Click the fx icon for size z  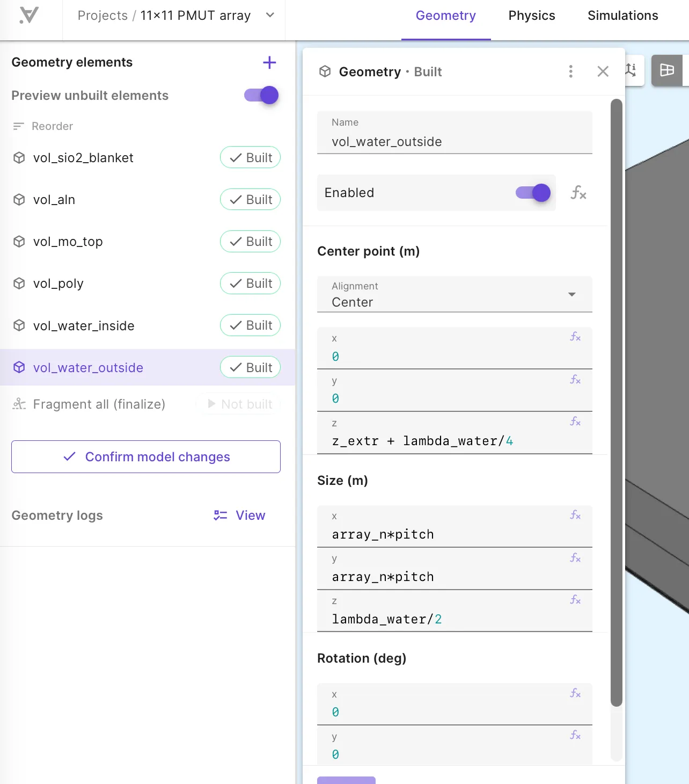(575, 600)
